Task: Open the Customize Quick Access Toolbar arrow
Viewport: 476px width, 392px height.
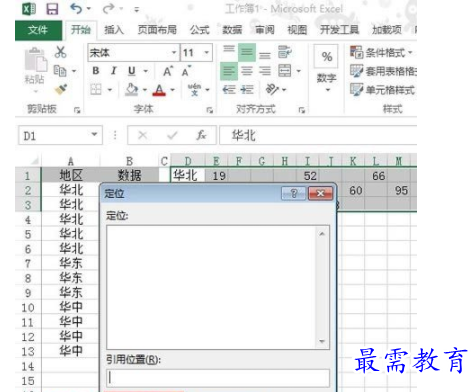Action: coord(137,10)
